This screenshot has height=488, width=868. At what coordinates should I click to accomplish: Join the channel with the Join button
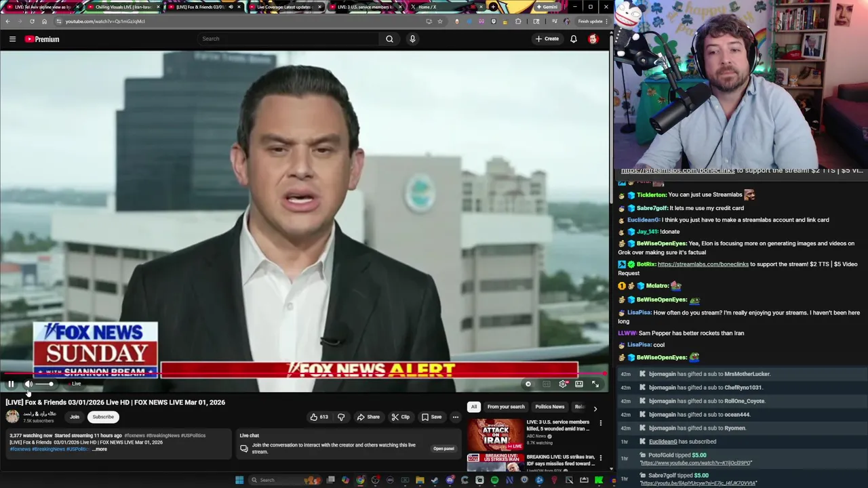pos(75,417)
